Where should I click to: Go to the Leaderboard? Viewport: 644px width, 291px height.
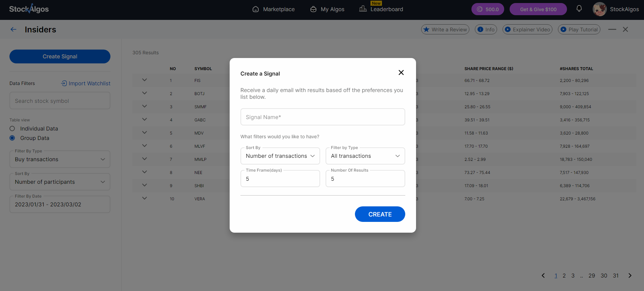click(381, 9)
